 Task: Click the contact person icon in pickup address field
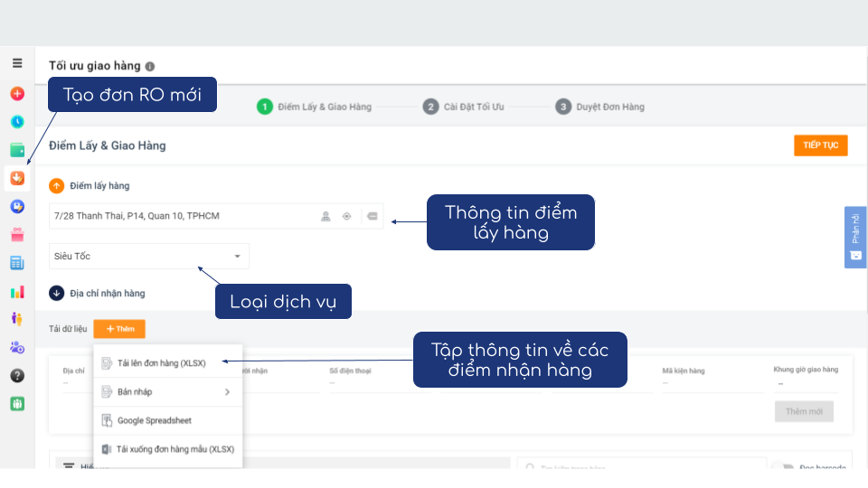pyautogui.click(x=325, y=216)
